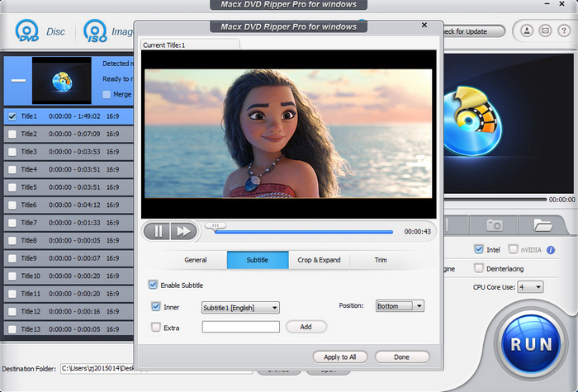The width and height of the screenshot is (578, 392).
Task: Click the DVD Disc icon
Action: click(x=29, y=32)
